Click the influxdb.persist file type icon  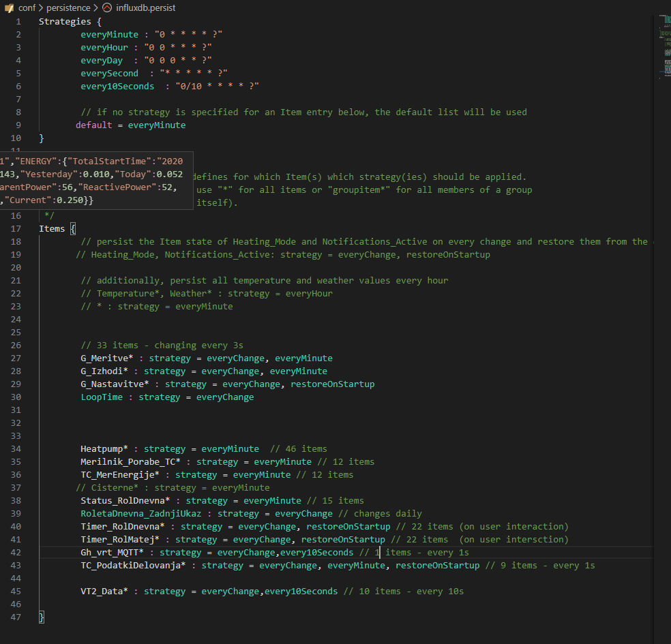108,7
